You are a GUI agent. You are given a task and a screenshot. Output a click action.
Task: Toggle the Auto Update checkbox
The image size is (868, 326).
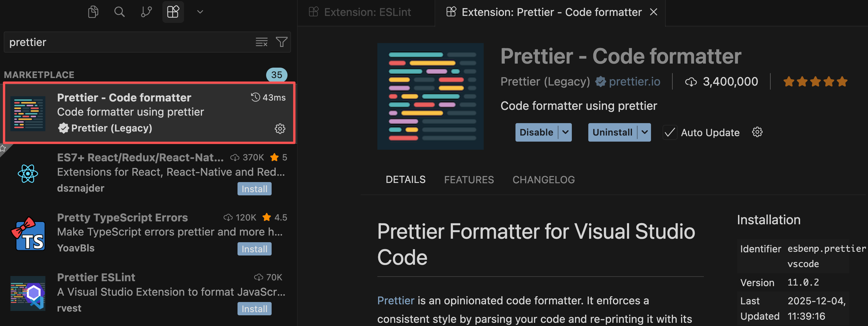[x=669, y=132]
